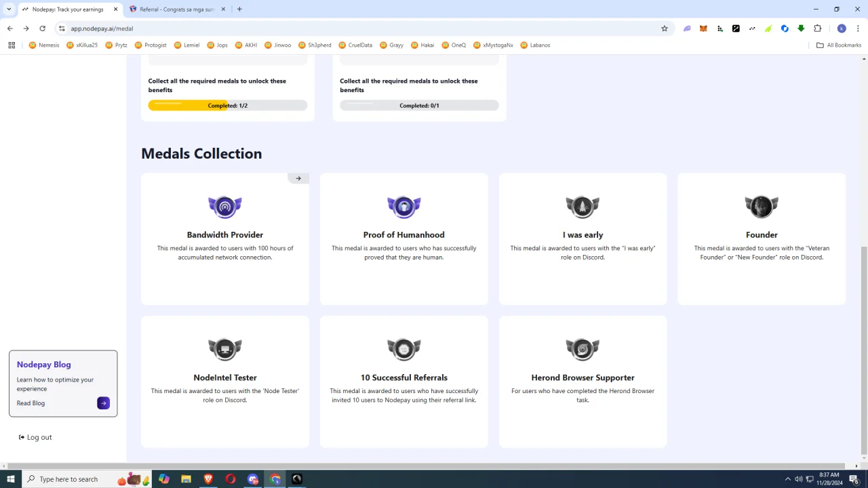Open the Windows notification center
The width and height of the screenshot is (868, 488).
tap(854, 479)
